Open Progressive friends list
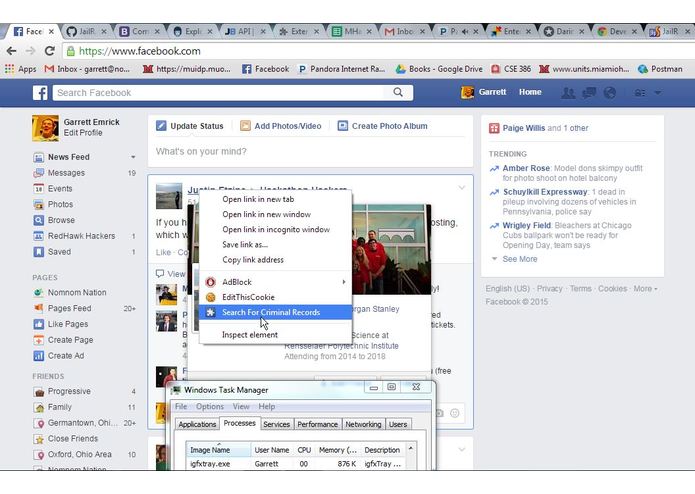Image resolution: width=695 pixels, height=494 pixels. pyautogui.click(x=69, y=391)
